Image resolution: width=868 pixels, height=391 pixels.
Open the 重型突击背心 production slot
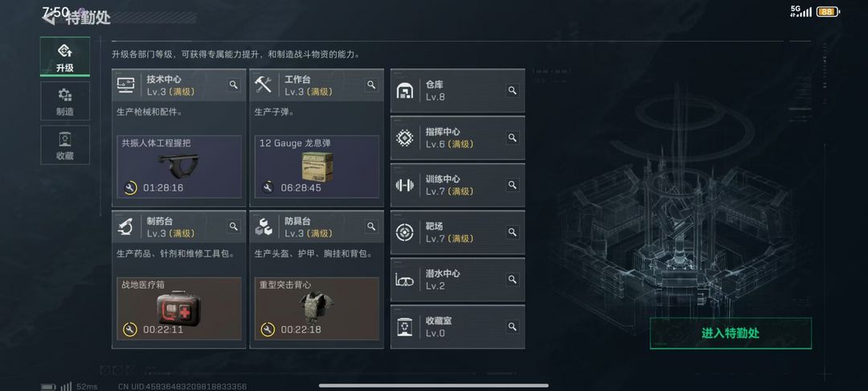(x=317, y=308)
